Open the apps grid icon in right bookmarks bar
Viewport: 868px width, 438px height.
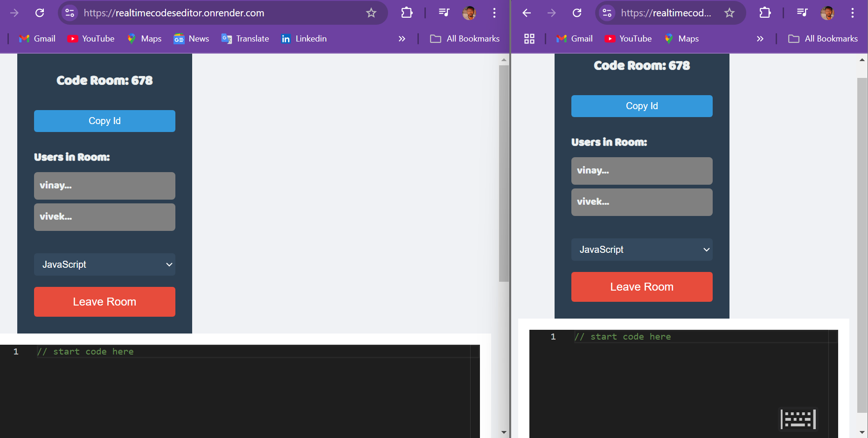tap(529, 39)
